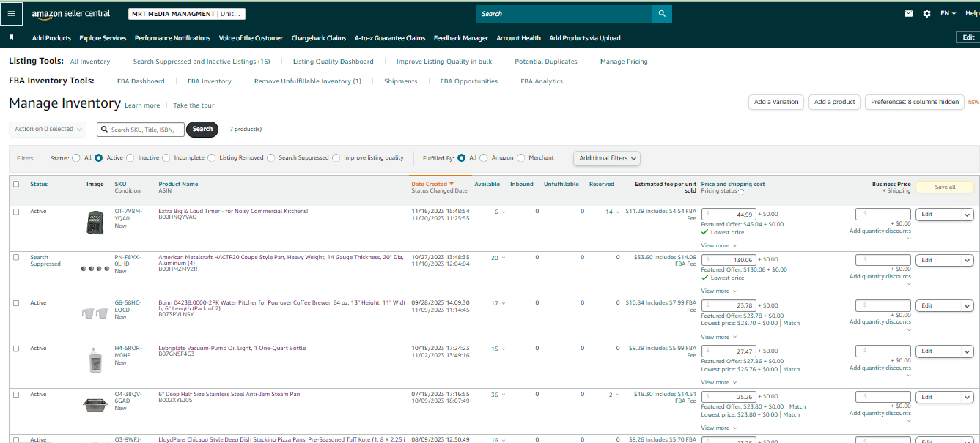The height and width of the screenshot is (443, 980).
Task: Click the Take the tour link
Action: click(x=194, y=105)
